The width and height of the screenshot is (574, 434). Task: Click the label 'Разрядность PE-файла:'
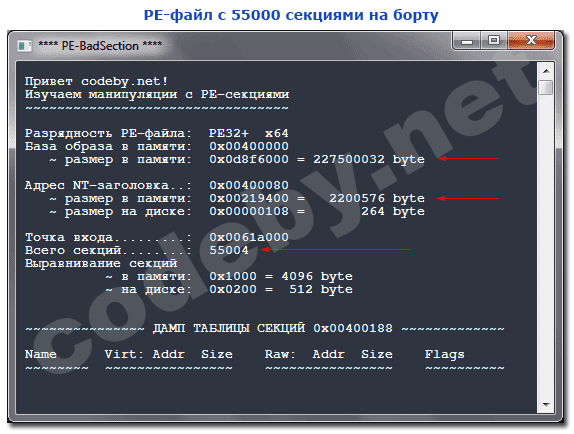pyautogui.click(x=108, y=134)
